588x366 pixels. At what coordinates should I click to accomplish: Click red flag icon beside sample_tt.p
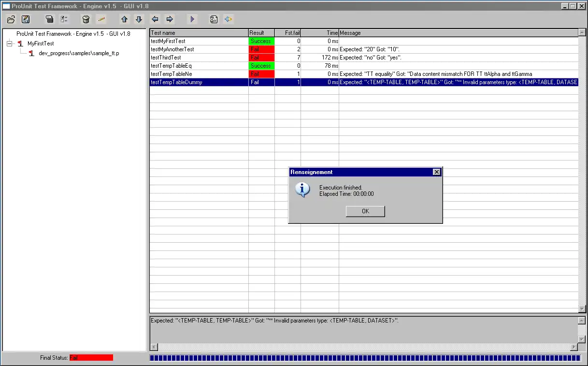pos(31,53)
